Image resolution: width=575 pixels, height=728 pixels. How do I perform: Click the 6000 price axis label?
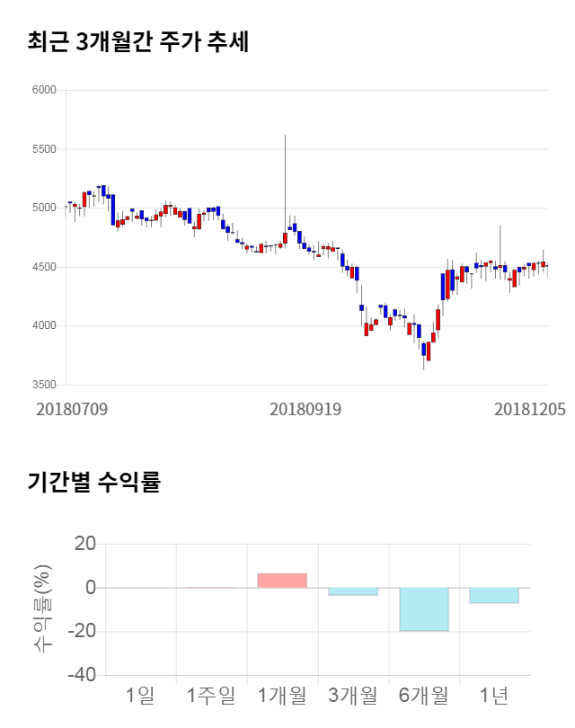click(x=44, y=91)
